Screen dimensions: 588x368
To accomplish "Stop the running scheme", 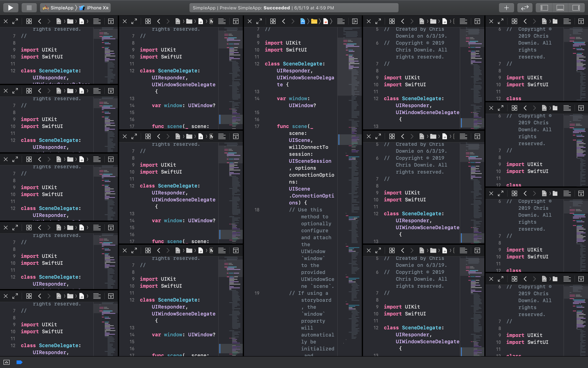I will (29, 8).
